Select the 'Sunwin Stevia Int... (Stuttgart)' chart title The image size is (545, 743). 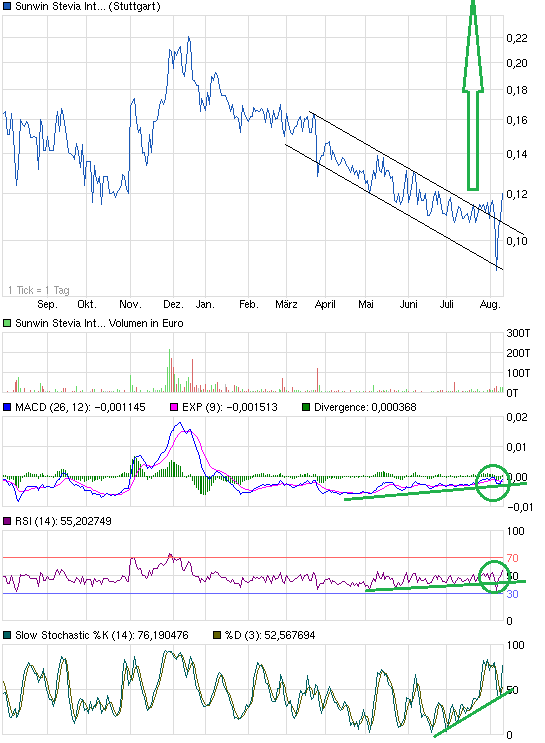[x=88, y=7]
